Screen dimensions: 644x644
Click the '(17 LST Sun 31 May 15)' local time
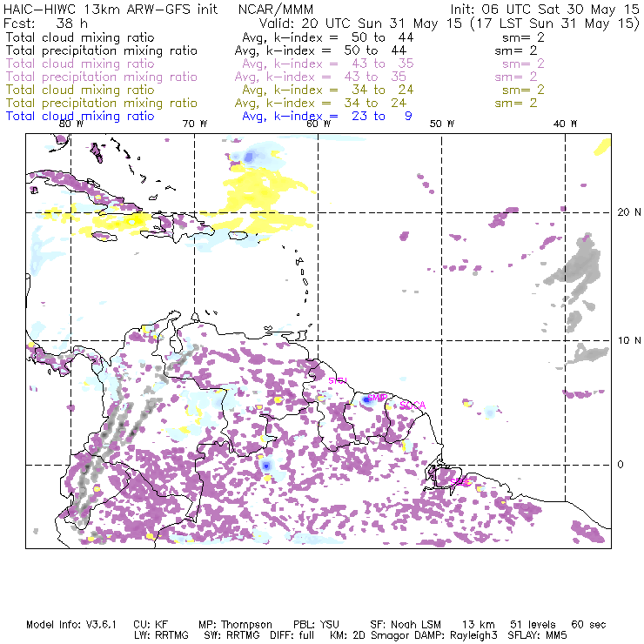(554, 23)
